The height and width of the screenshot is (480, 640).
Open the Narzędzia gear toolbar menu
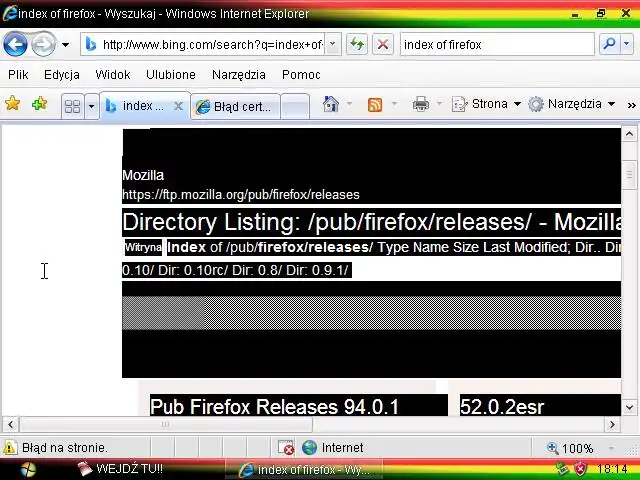571,104
